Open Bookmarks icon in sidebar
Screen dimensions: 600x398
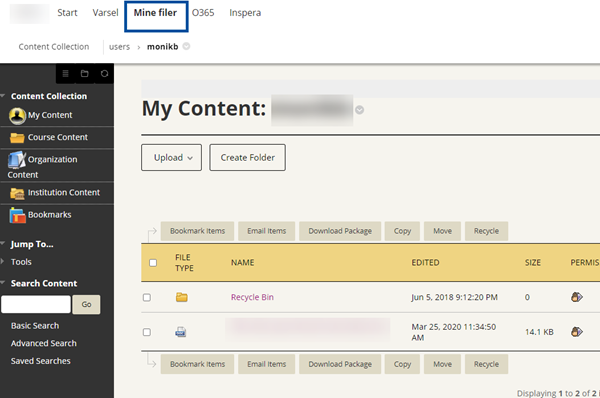[18, 215]
